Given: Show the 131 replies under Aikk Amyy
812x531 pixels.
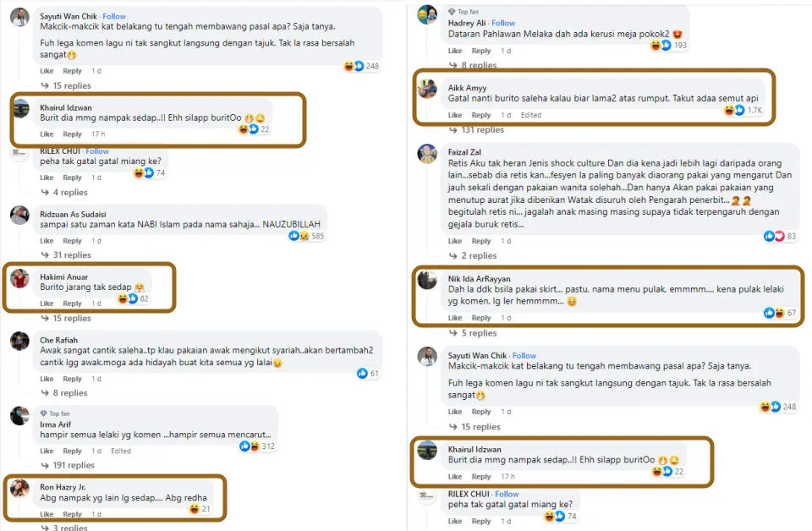Looking at the screenshot, I should click(484, 129).
